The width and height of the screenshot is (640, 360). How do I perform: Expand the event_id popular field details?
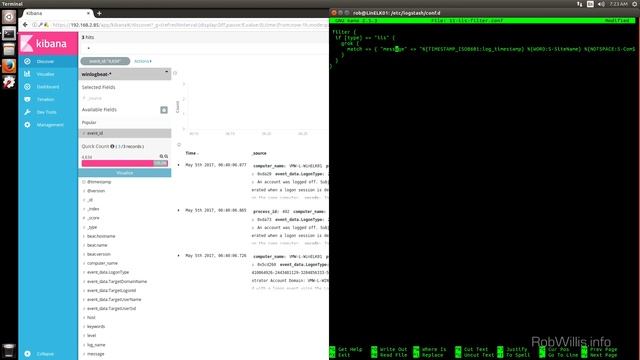pyautogui.click(x=125, y=133)
